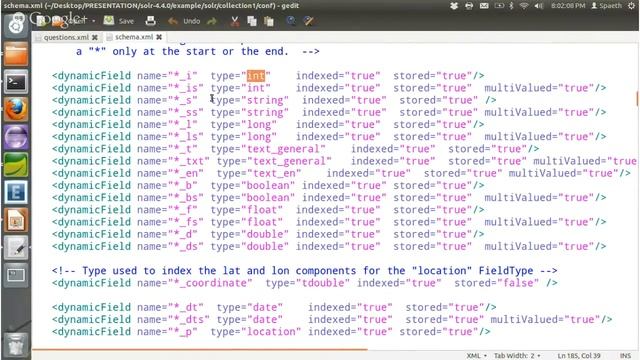Close the schema.xml tab

coord(159,37)
